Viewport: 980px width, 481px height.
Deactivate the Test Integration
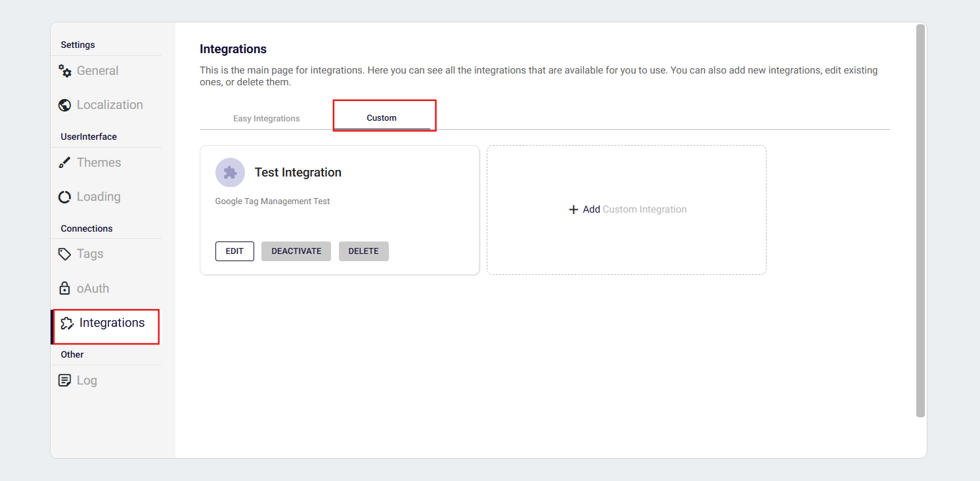296,251
